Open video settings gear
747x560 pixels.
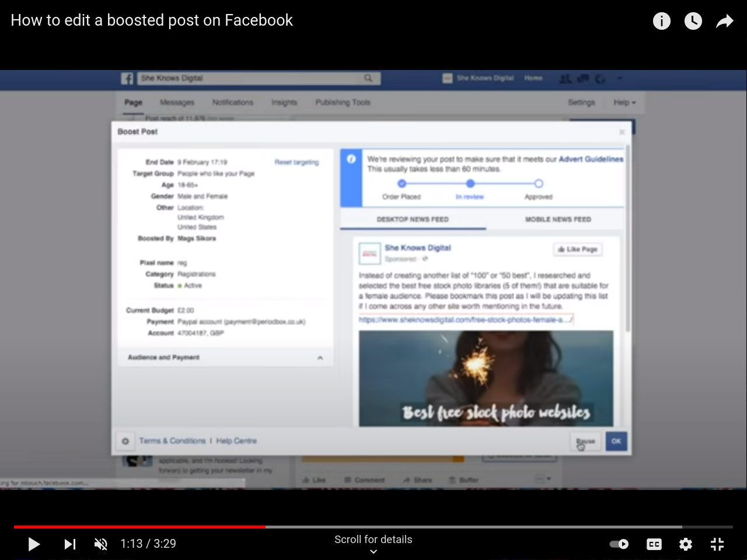point(686,544)
